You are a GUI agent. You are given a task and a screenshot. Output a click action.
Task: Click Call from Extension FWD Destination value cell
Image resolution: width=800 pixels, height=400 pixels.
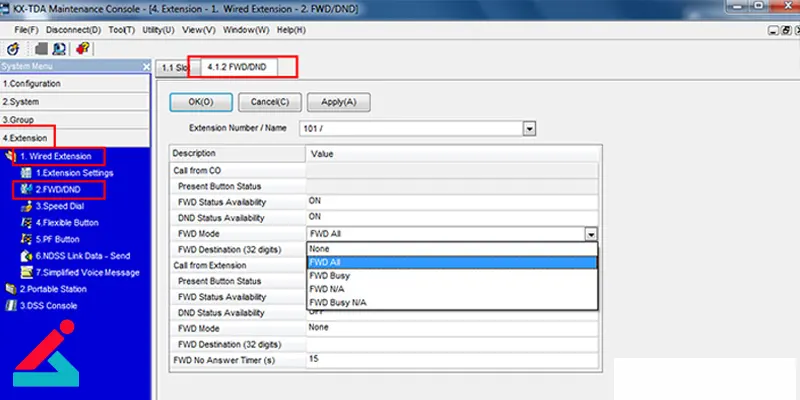(x=452, y=344)
